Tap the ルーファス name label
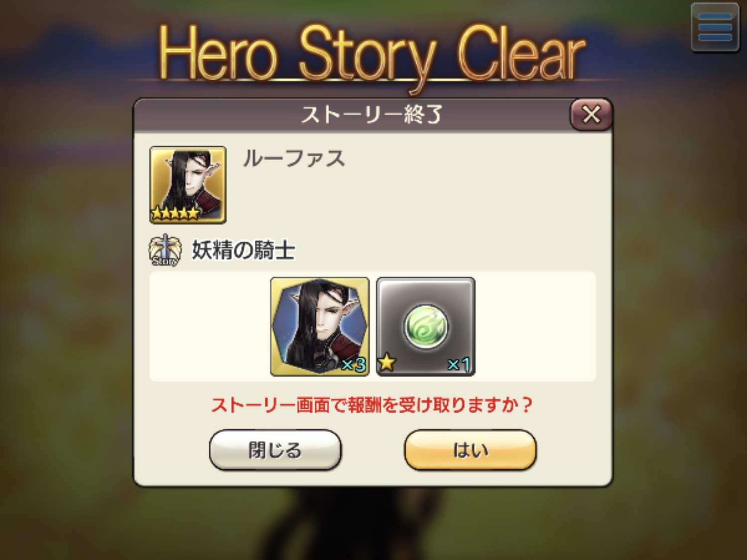 pyautogui.click(x=294, y=159)
